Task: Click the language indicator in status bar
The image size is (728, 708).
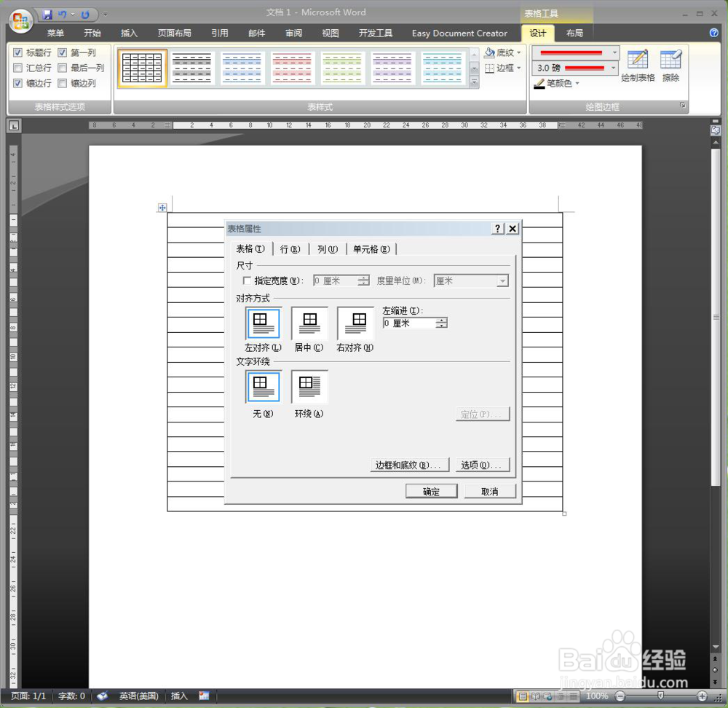Action: point(139,696)
